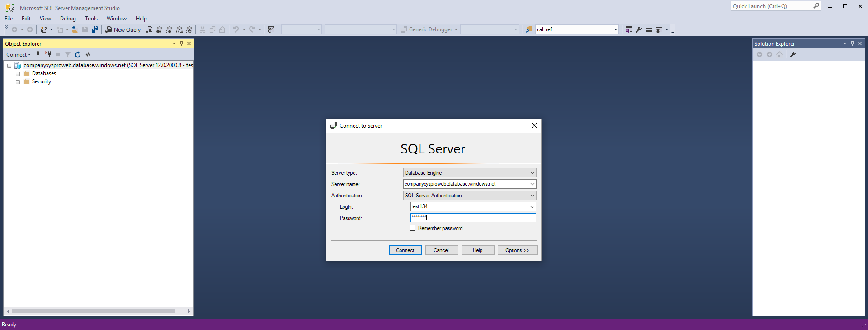Click the Undo arrow icon
The width and height of the screenshot is (868, 330).
[x=236, y=29]
